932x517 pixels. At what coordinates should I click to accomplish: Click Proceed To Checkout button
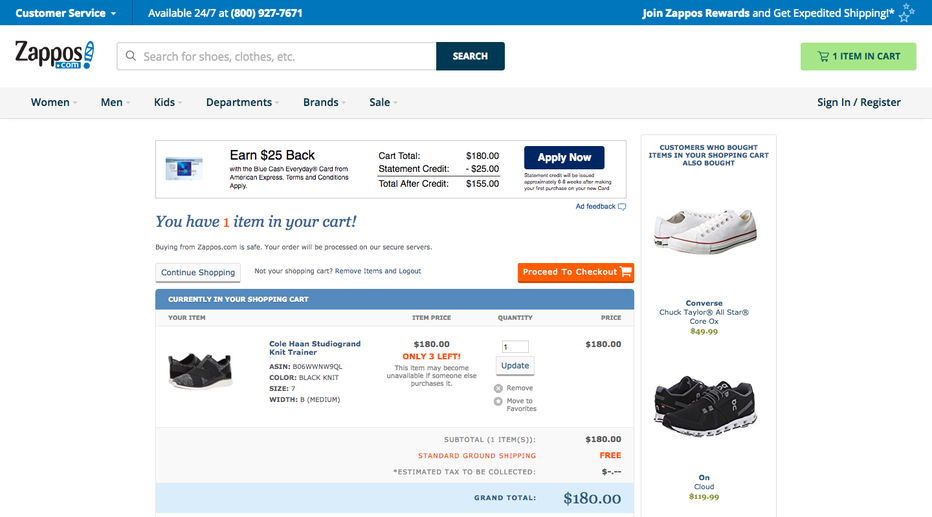tap(576, 272)
